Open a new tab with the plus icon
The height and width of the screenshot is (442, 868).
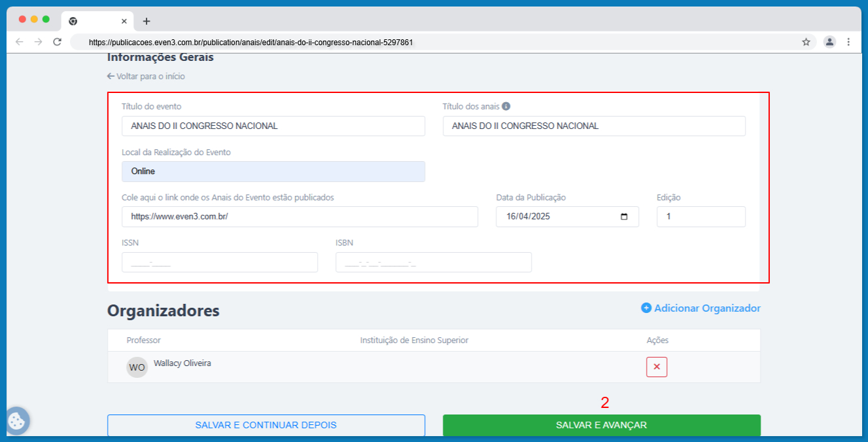[146, 21]
